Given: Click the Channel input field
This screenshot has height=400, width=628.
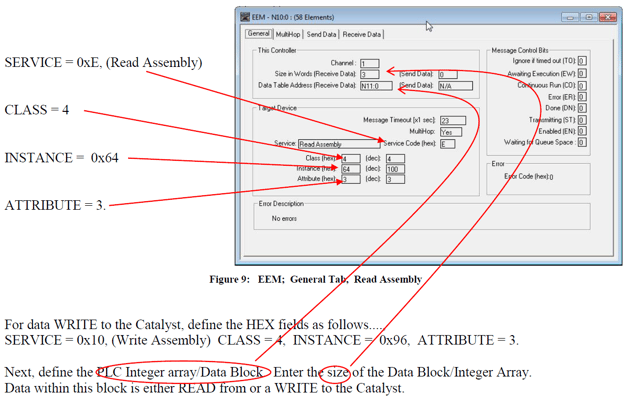Looking at the screenshot, I should click(369, 63).
